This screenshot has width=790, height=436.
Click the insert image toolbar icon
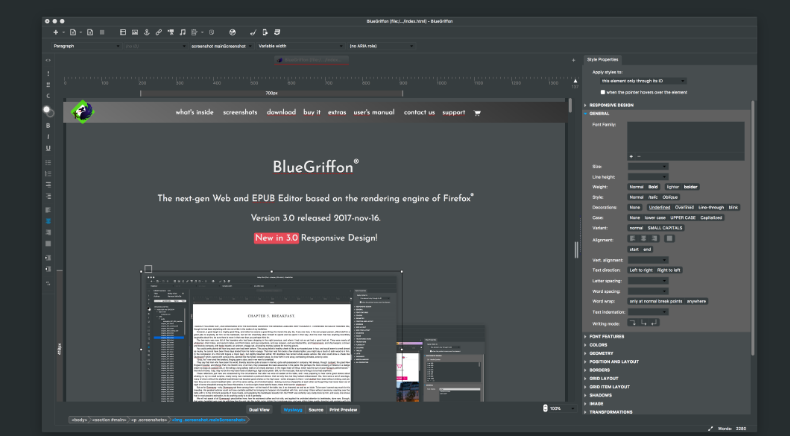coord(135,32)
